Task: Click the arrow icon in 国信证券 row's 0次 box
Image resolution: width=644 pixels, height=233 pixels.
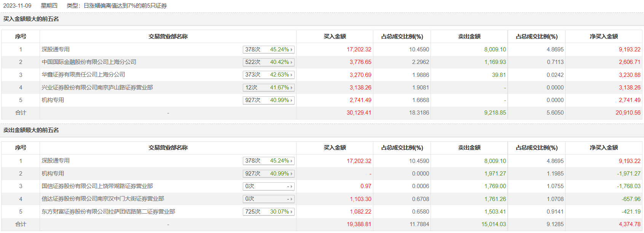Action: pos(292,187)
